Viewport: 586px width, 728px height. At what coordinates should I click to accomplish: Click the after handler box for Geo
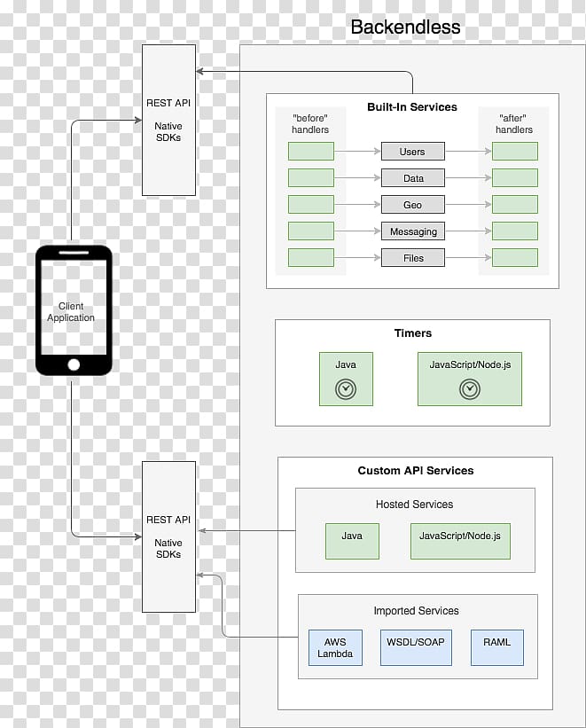click(x=515, y=204)
